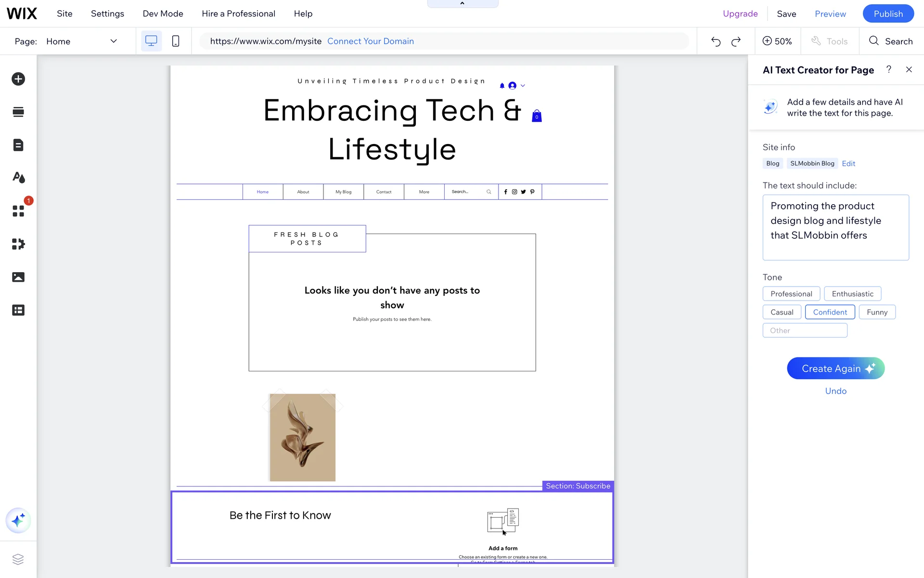Open the Dev Mode menu

163,13
